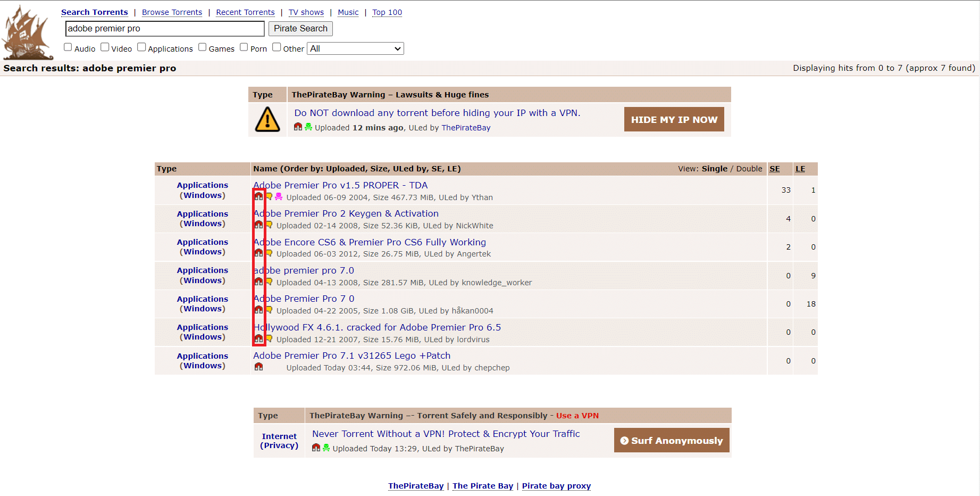
Task: Click The Pirate Bay footer link
Action: pos(483,486)
